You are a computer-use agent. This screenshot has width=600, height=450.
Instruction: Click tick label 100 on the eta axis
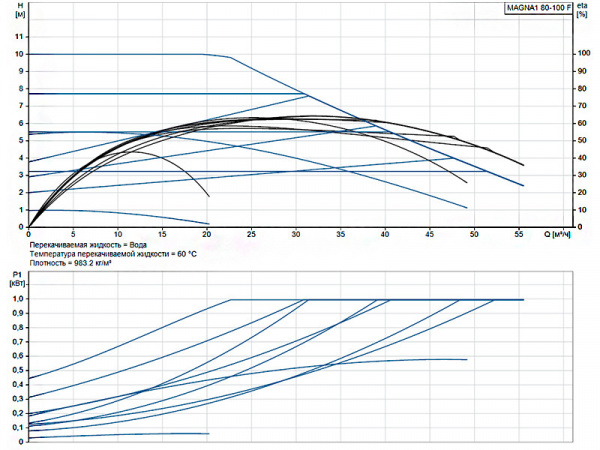pos(586,54)
